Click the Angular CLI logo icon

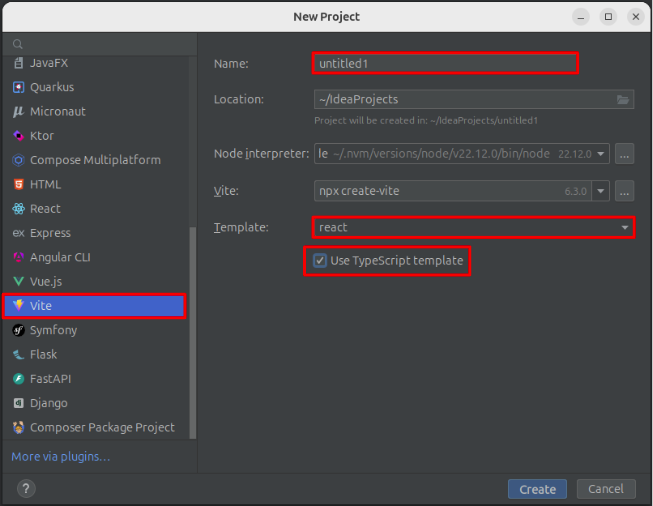pyautogui.click(x=18, y=257)
